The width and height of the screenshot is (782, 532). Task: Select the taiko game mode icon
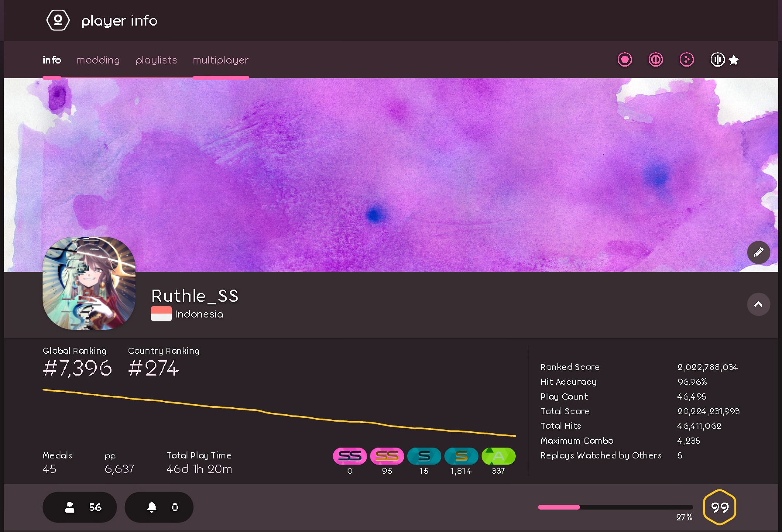click(x=655, y=60)
